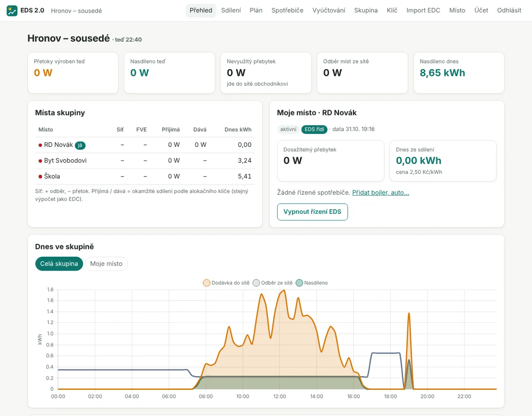
Task: Click the Odběr míst ze sítě label
Action: 346,61
